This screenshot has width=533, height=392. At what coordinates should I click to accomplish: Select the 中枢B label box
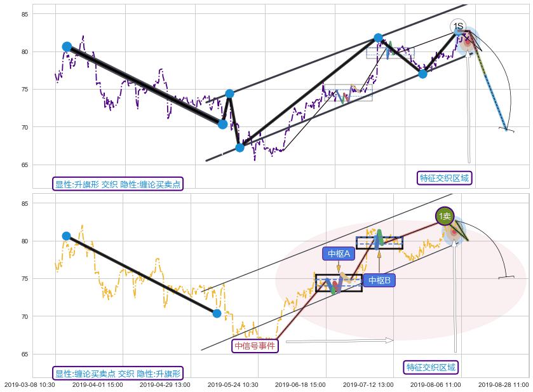(x=379, y=280)
